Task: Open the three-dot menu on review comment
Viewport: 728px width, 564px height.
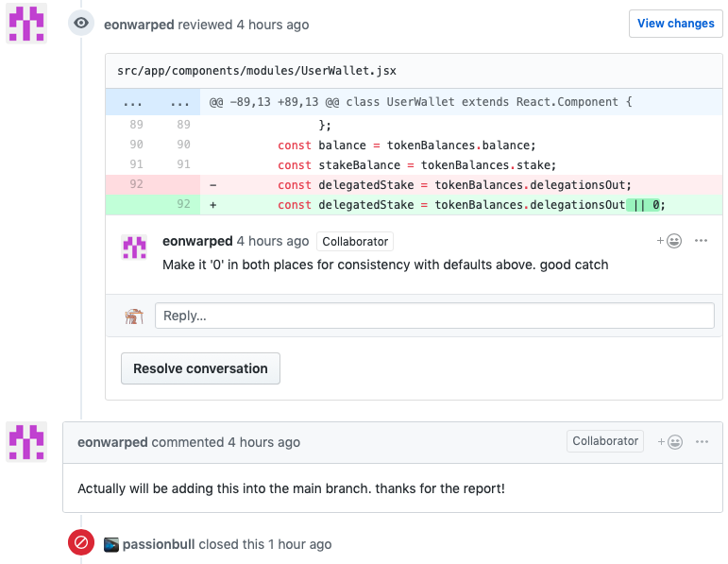Action: [x=701, y=241]
